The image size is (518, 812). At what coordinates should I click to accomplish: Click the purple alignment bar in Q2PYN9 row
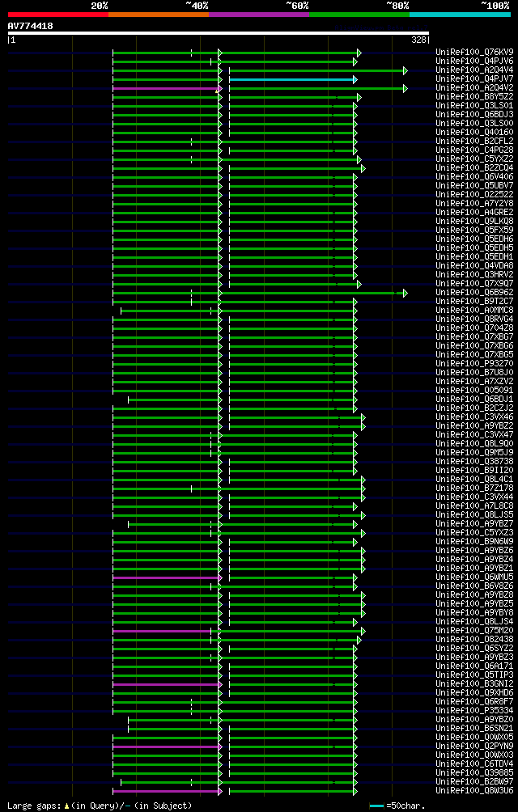165,746
